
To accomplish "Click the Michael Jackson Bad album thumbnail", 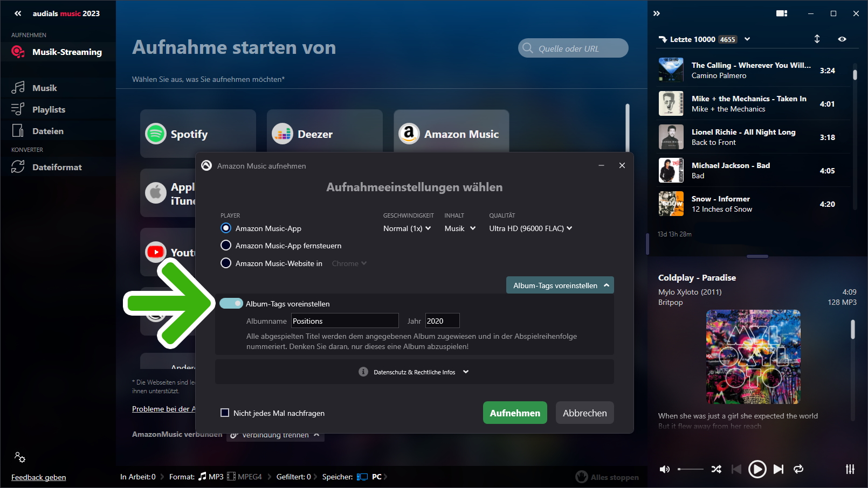I will tap(671, 170).
